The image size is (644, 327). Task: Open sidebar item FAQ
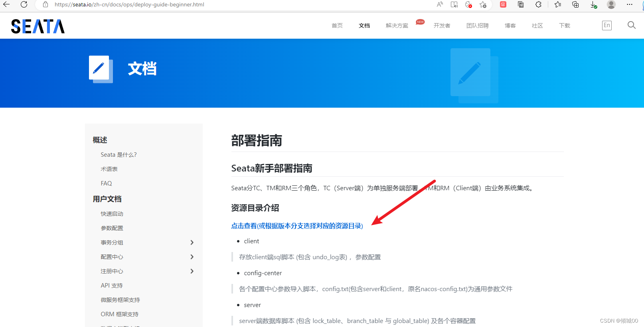tap(106, 183)
